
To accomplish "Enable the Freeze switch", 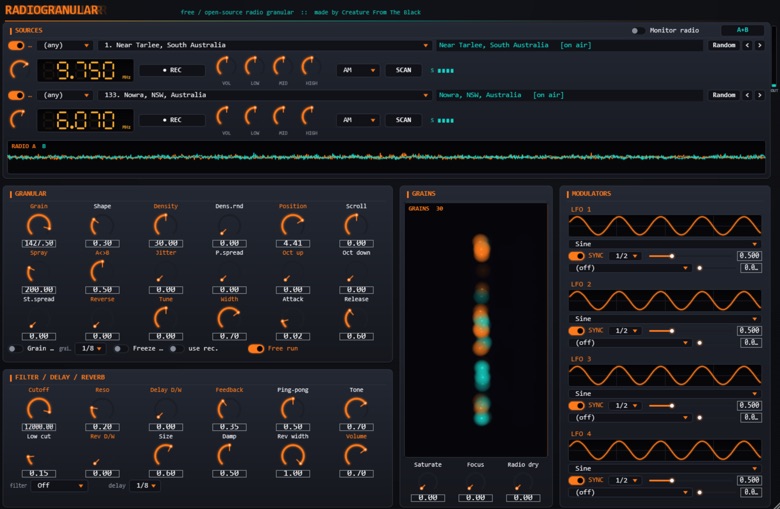I will coord(120,349).
